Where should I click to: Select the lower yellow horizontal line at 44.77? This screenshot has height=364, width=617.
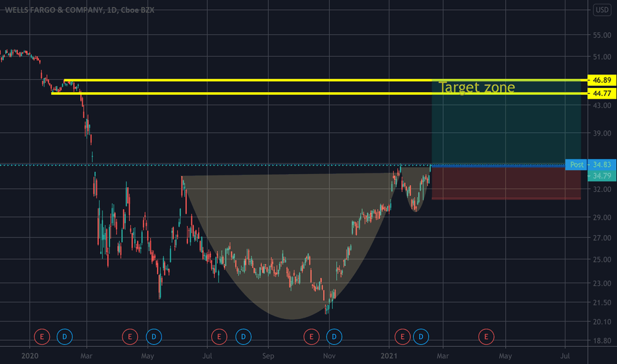pyautogui.click(x=319, y=93)
